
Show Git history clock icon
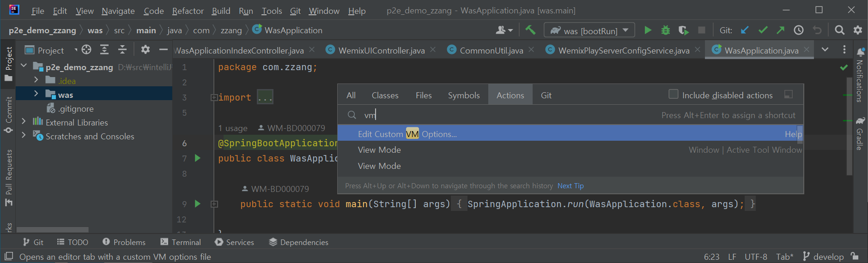tap(799, 30)
